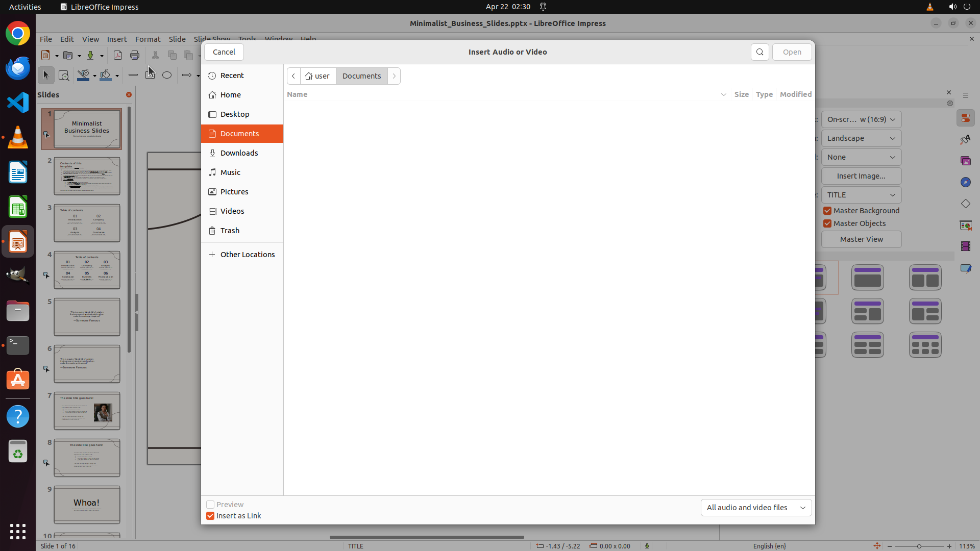980x551 pixels.
Task: Click the Print toolbar icon
Action: (135, 55)
